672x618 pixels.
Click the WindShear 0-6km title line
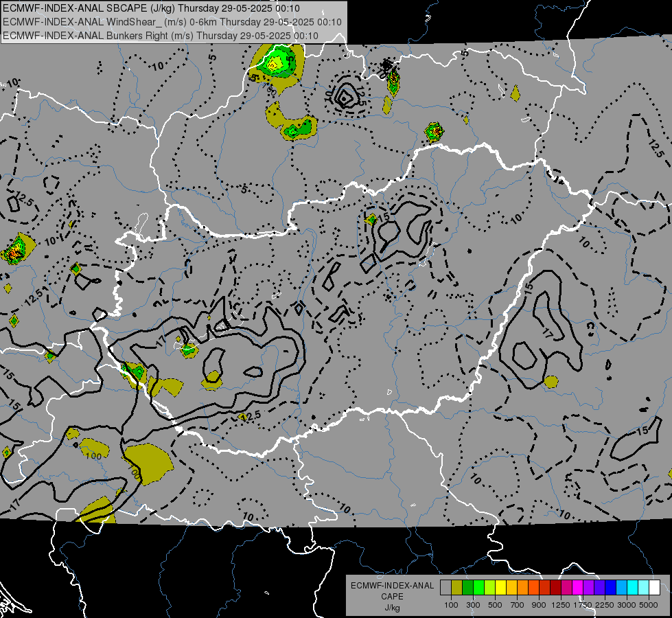tap(172, 22)
